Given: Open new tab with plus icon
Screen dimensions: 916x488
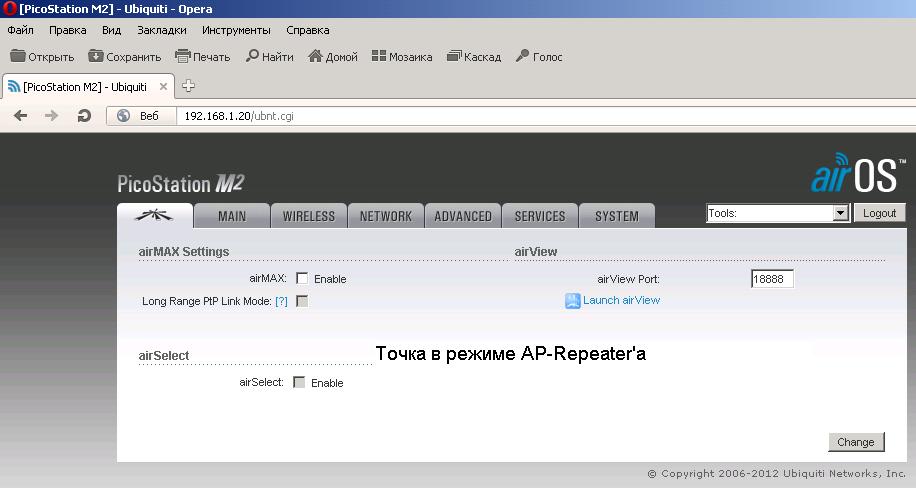Looking at the screenshot, I should [188, 86].
